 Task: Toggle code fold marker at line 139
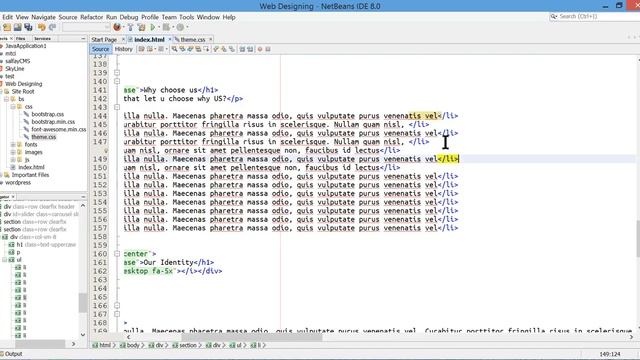(117, 73)
